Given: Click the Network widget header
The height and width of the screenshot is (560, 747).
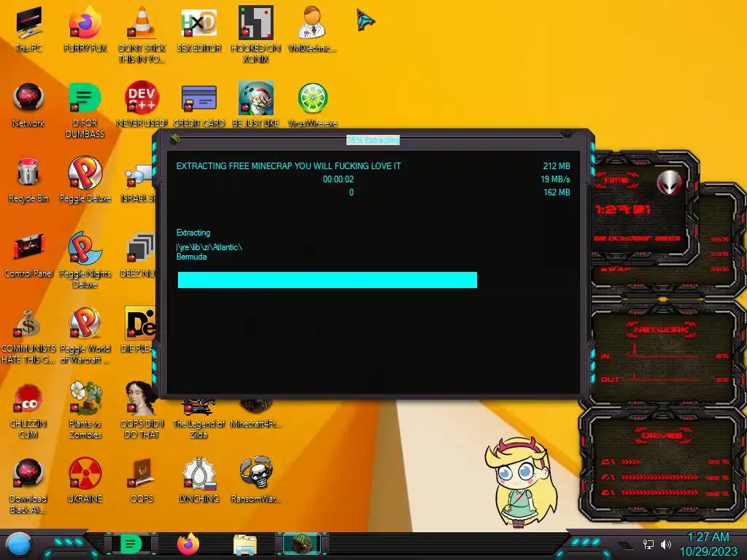Looking at the screenshot, I should point(661,330).
